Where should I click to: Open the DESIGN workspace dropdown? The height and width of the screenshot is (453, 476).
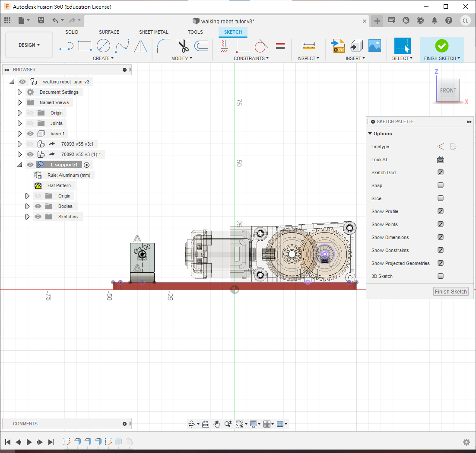(29, 45)
